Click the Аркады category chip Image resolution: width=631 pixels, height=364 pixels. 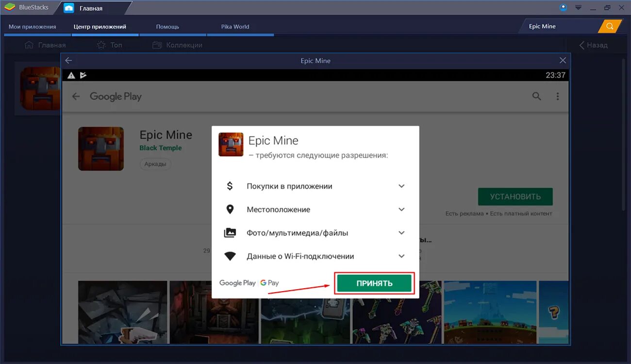155,164
